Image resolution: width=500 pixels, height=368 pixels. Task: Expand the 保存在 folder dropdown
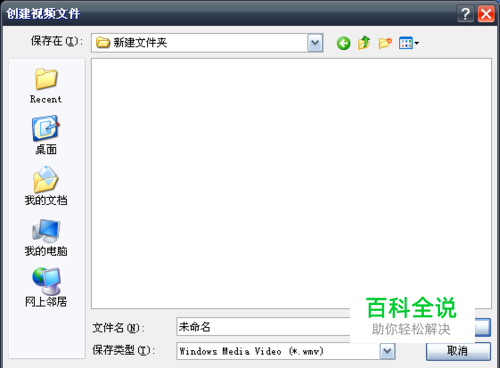315,43
